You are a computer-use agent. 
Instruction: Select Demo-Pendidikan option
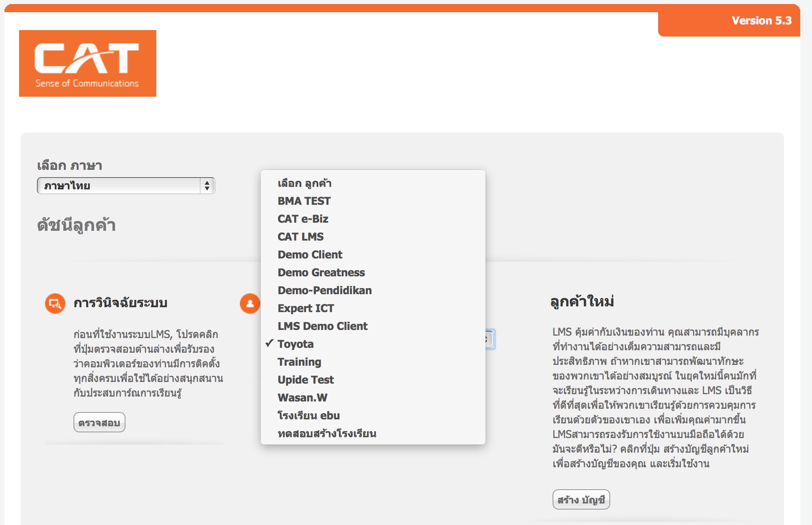373,291
